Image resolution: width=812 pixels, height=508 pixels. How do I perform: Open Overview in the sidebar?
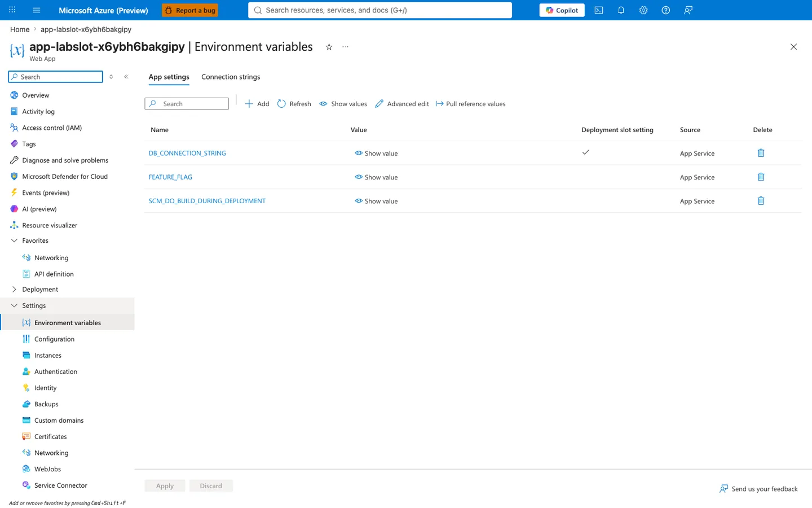(x=36, y=95)
